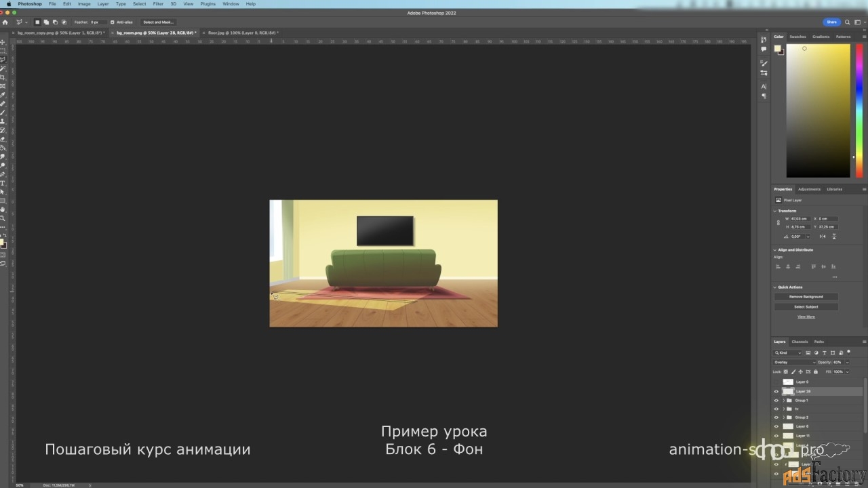The width and height of the screenshot is (868, 488).
Task: Toggle the Anti-alias checkbox
Action: 112,22
